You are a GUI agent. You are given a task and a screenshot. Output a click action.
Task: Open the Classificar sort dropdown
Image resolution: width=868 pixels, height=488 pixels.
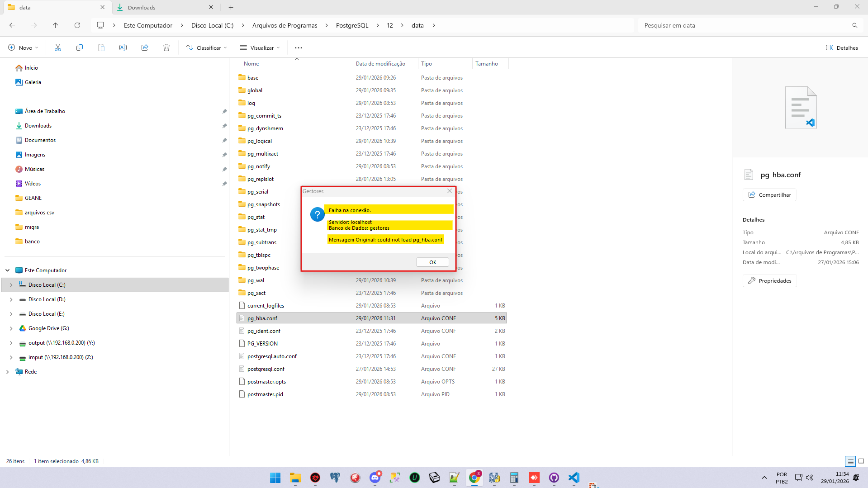click(x=206, y=47)
